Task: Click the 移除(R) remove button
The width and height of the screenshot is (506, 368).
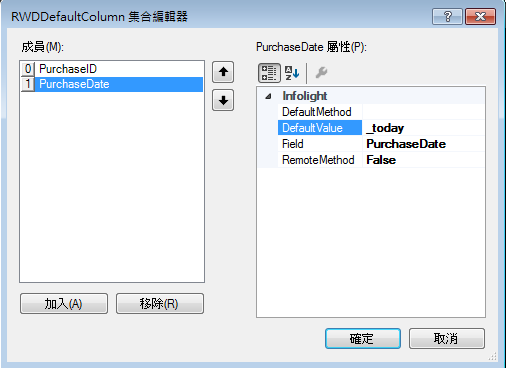Action: pyautogui.click(x=160, y=303)
